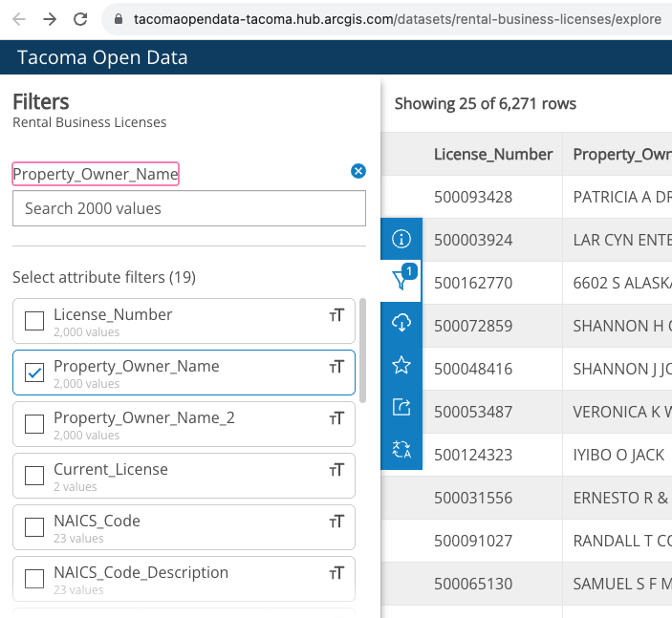Click the Showing 25 of 6,271 rows text
Screen dimensions: 672x618
pyautogui.click(x=486, y=104)
